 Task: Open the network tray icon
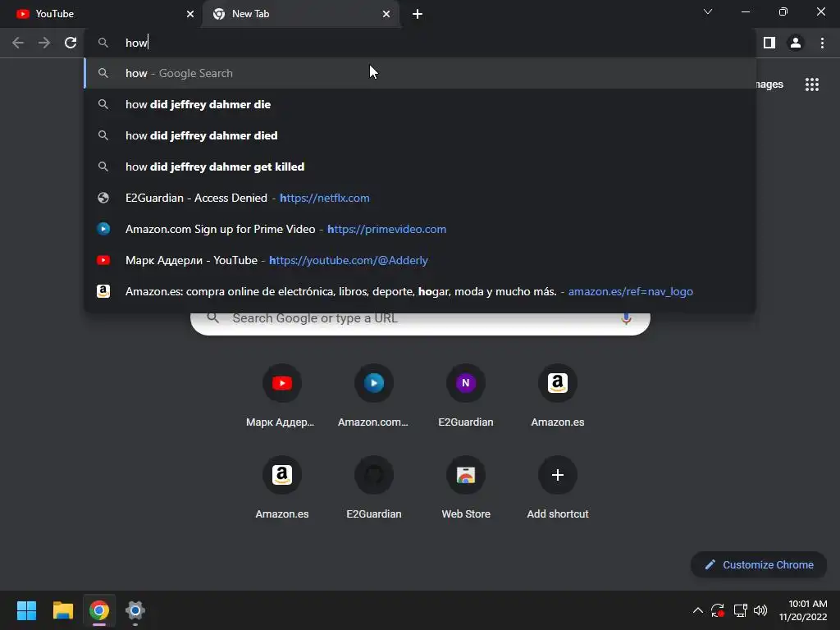pos(741,610)
